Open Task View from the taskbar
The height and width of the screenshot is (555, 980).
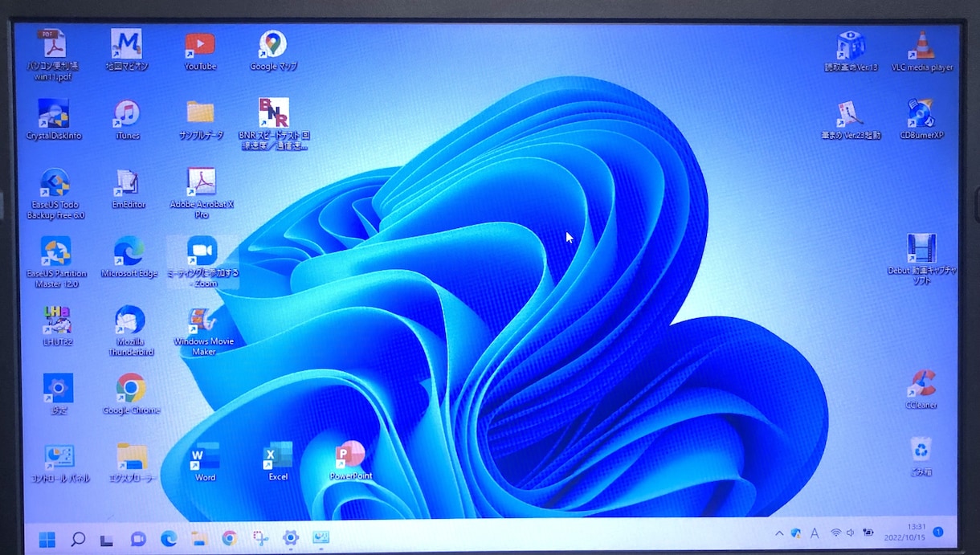tap(108, 539)
